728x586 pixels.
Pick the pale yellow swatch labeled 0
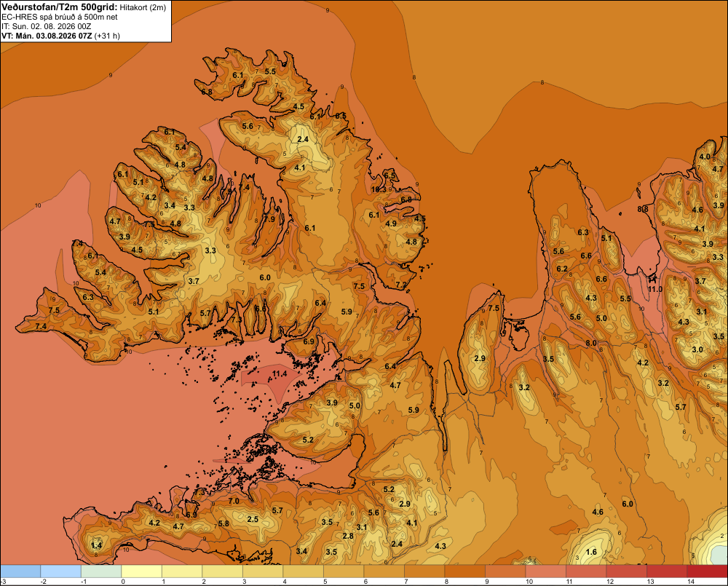(x=142, y=571)
